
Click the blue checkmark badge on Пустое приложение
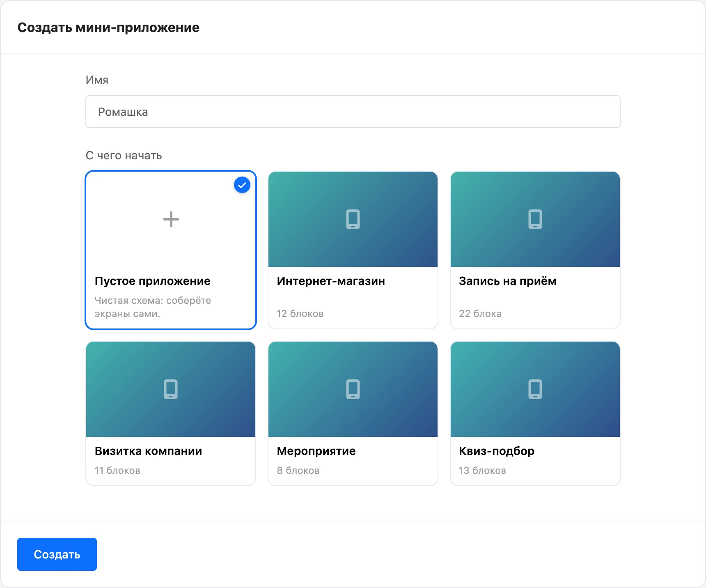pyautogui.click(x=242, y=185)
